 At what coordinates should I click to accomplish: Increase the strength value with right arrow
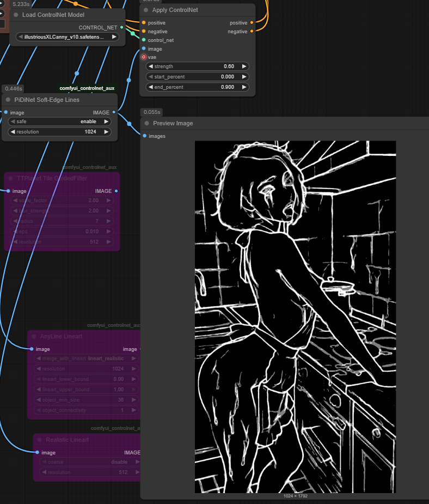[244, 66]
